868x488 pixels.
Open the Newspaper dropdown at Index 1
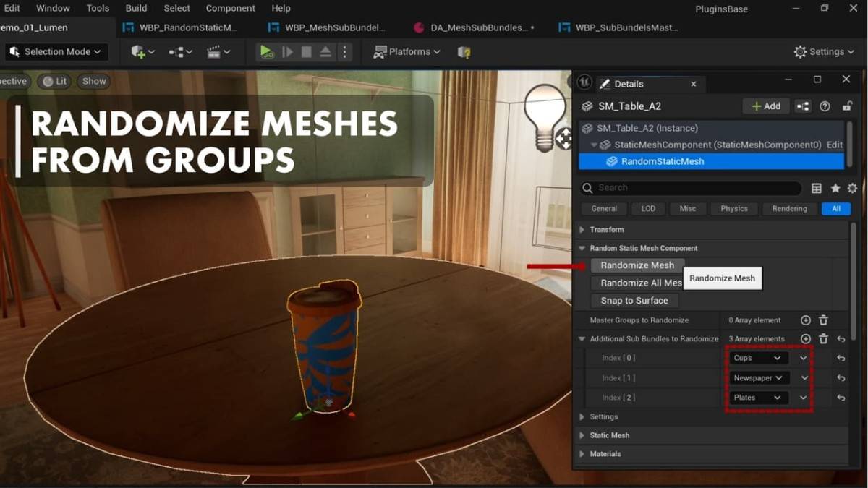pos(759,377)
